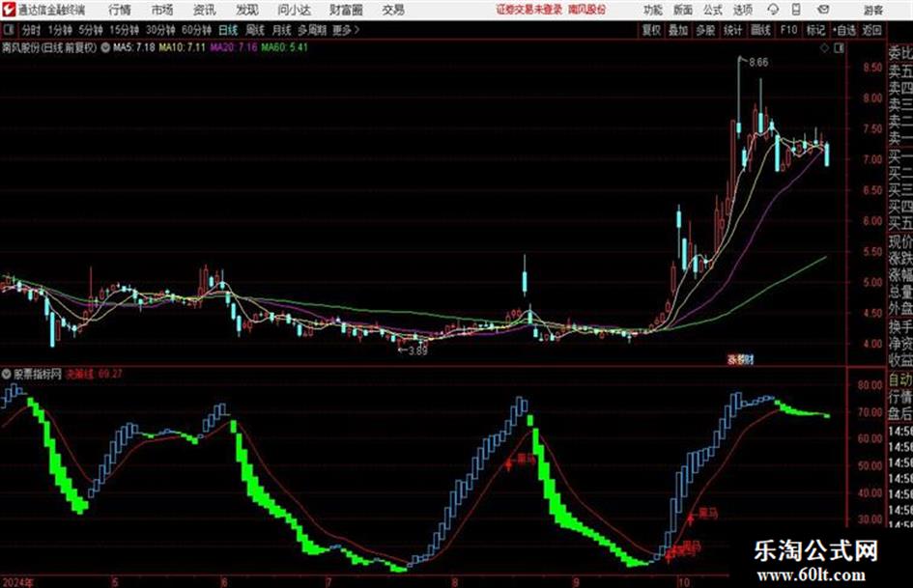Click the MA60: 5.41 indicator value
Viewport: 913px width, 588px height.
pyautogui.click(x=284, y=47)
